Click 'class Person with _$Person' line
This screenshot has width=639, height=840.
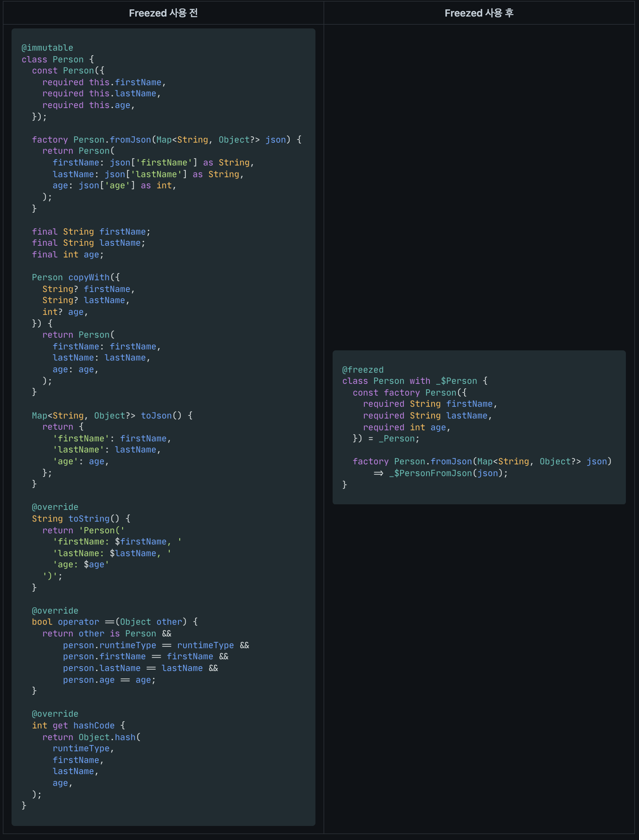(414, 381)
